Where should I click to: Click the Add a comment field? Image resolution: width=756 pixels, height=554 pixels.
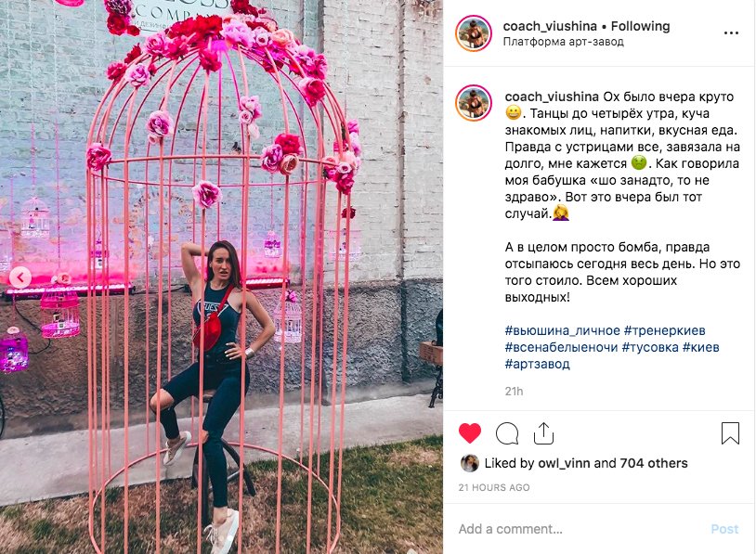[x=579, y=529]
